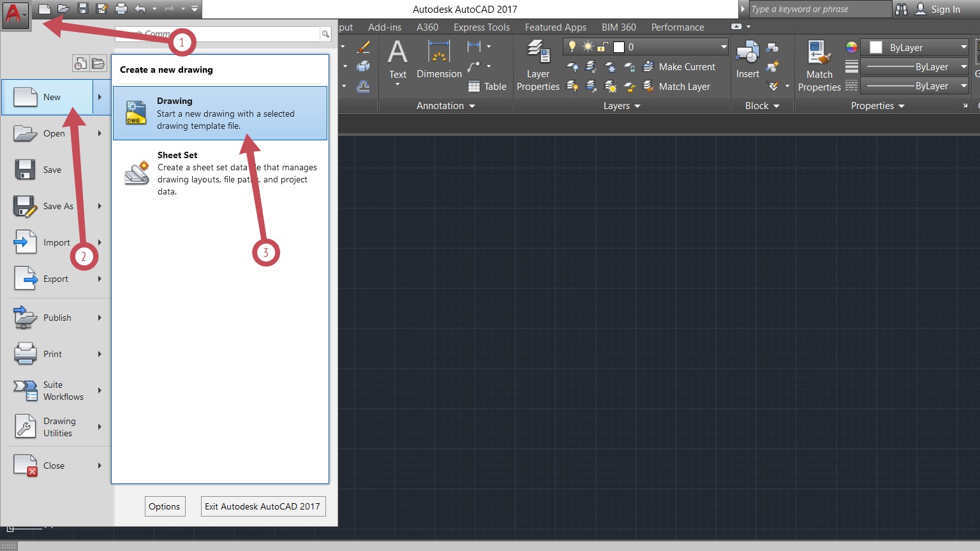Show Open Documents view icon in application menu
The height and width of the screenshot is (551, 980).
(x=98, y=63)
